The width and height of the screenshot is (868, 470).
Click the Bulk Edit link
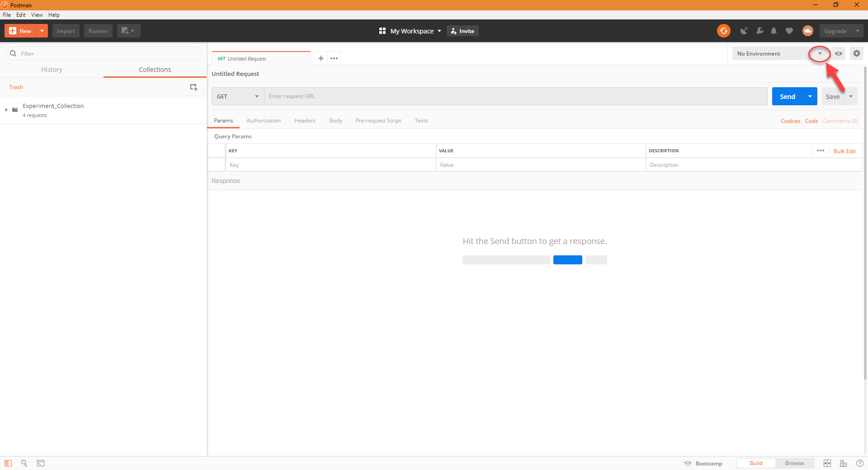[x=844, y=151]
